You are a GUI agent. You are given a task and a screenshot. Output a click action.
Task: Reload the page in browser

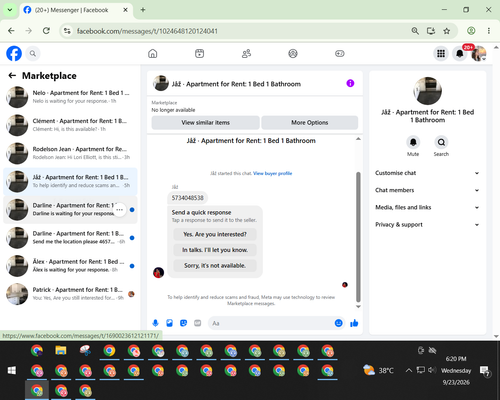tap(46, 31)
